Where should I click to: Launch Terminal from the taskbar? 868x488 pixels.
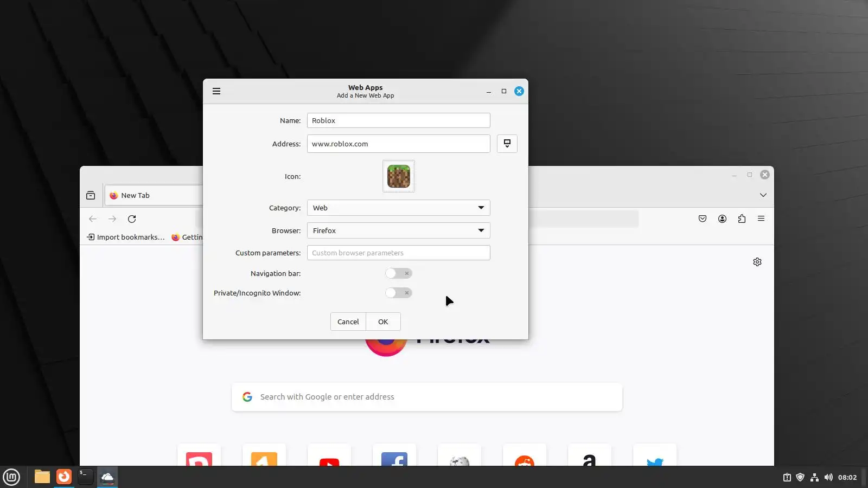(86, 477)
